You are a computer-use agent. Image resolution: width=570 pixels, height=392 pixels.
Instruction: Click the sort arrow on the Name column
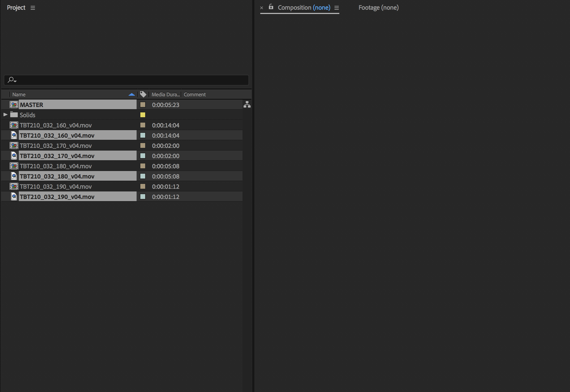pyautogui.click(x=131, y=94)
